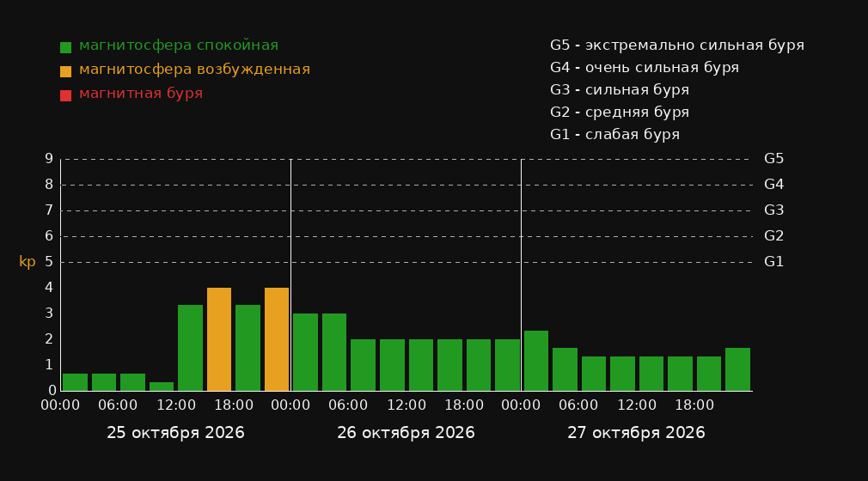Click 'G2 - средняя буря' description
This screenshot has height=481, width=868.
[620, 113]
